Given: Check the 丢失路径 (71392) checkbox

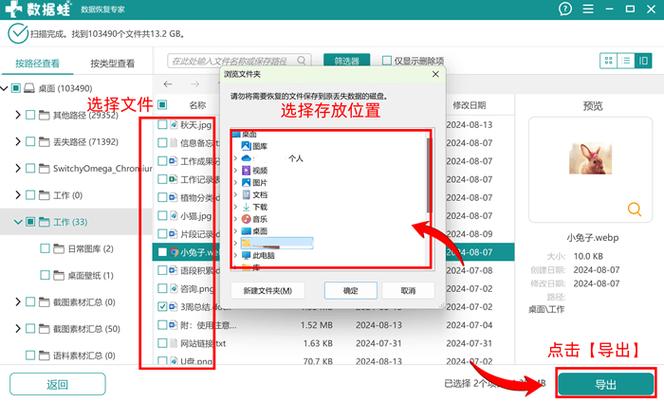Looking at the screenshot, I should tap(30, 141).
